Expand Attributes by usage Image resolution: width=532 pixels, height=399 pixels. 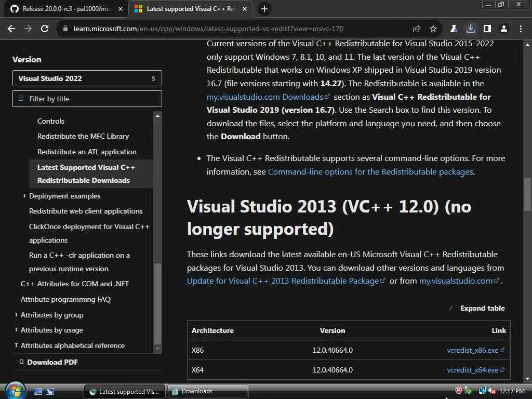tap(16, 330)
